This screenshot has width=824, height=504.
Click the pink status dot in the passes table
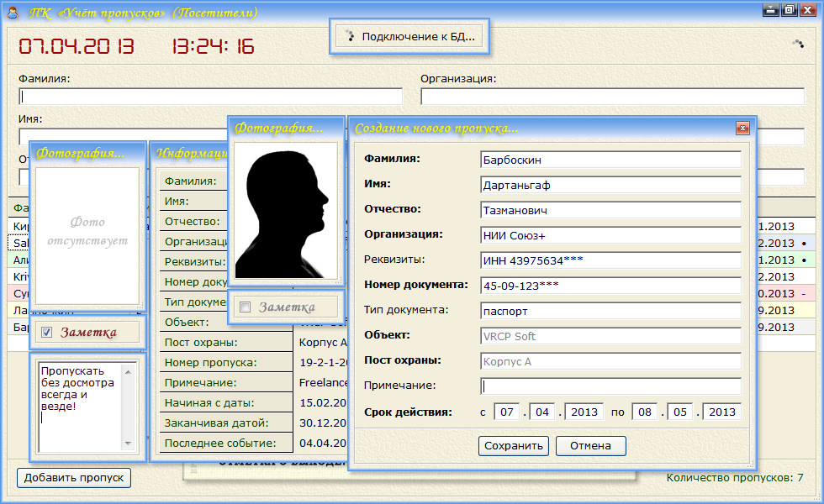pos(805,293)
